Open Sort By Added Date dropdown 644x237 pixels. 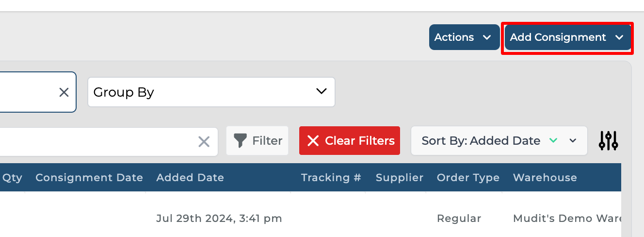[573, 141]
